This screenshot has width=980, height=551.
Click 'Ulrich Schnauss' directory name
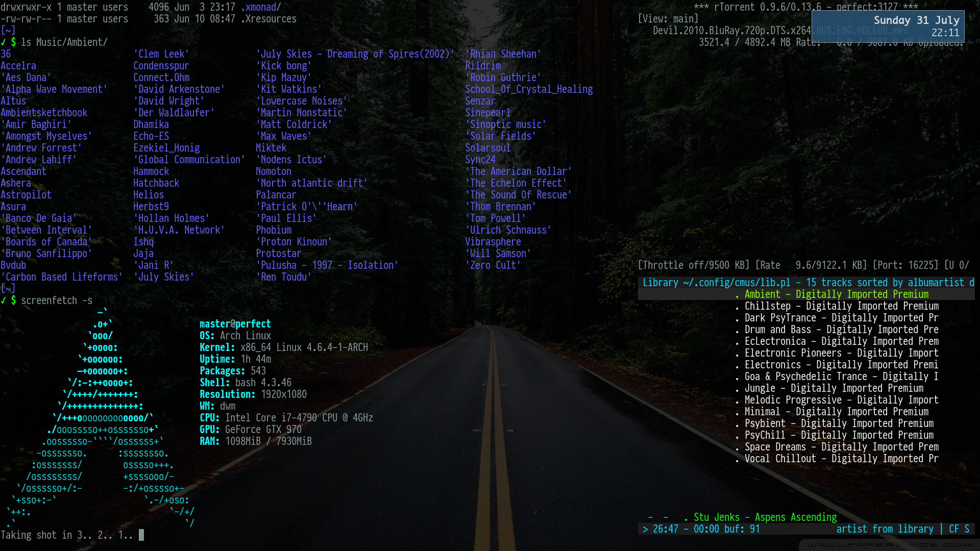(508, 230)
